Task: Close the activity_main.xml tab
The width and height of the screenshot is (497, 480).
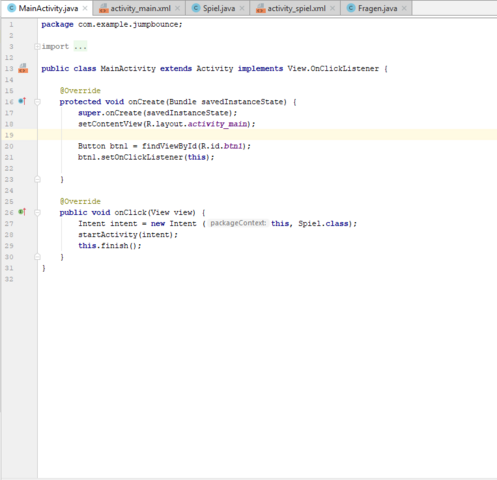Action: 177,8
